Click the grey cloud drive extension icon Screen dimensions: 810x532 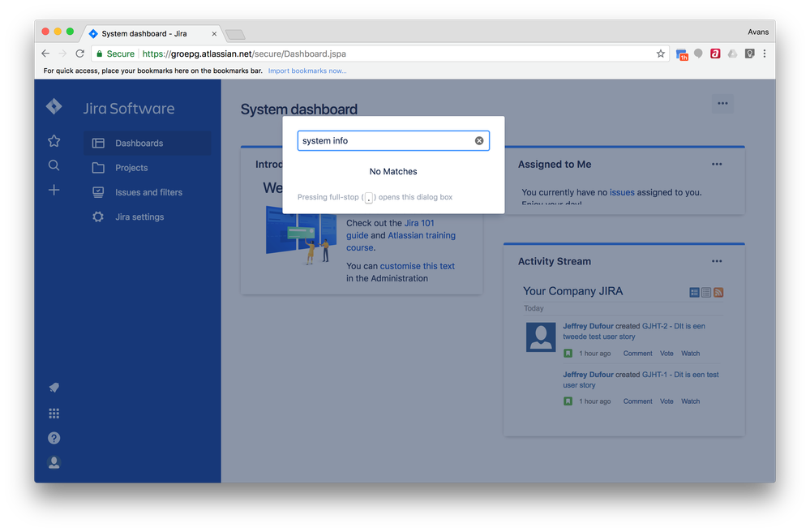click(732, 54)
